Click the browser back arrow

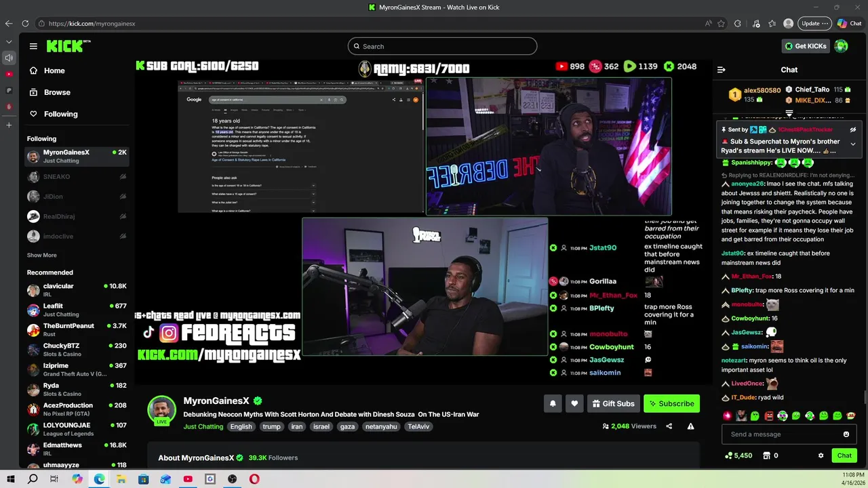[9, 23]
